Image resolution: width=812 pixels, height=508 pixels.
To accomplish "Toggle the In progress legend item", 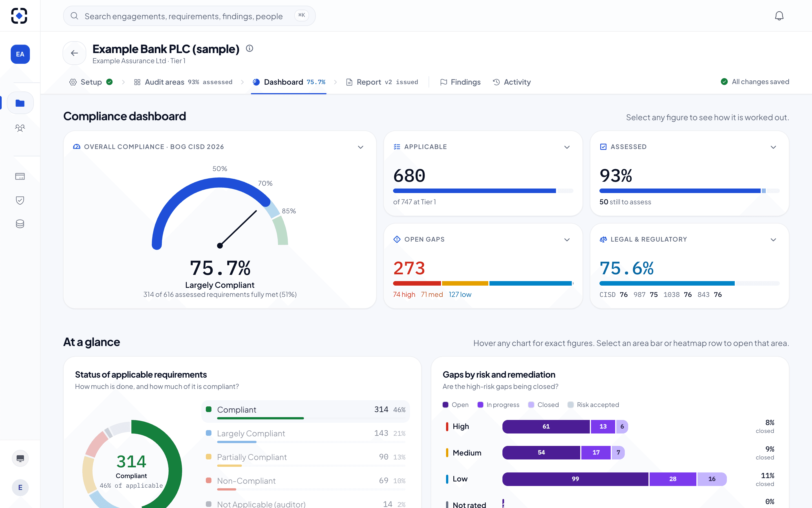I will click(x=498, y=404).
